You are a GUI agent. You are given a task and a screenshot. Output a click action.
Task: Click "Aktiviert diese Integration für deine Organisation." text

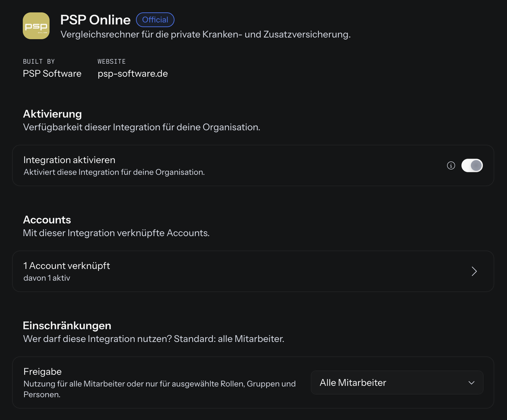114,172
